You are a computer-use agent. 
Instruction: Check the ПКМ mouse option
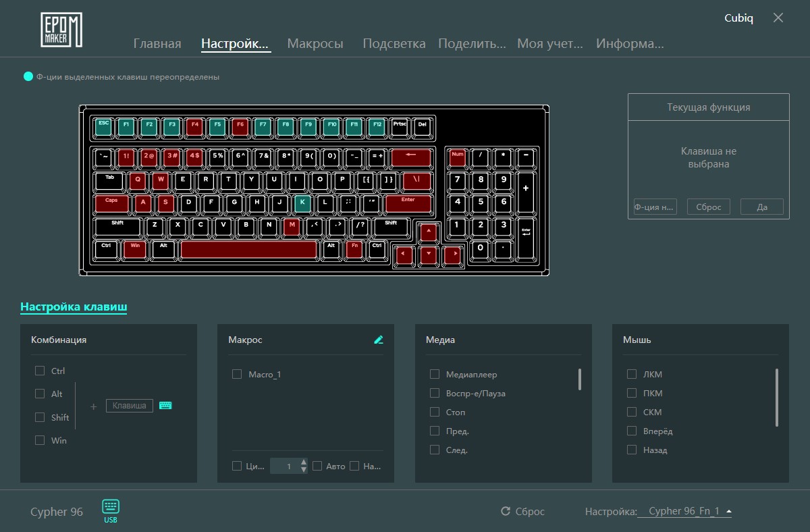632,393
